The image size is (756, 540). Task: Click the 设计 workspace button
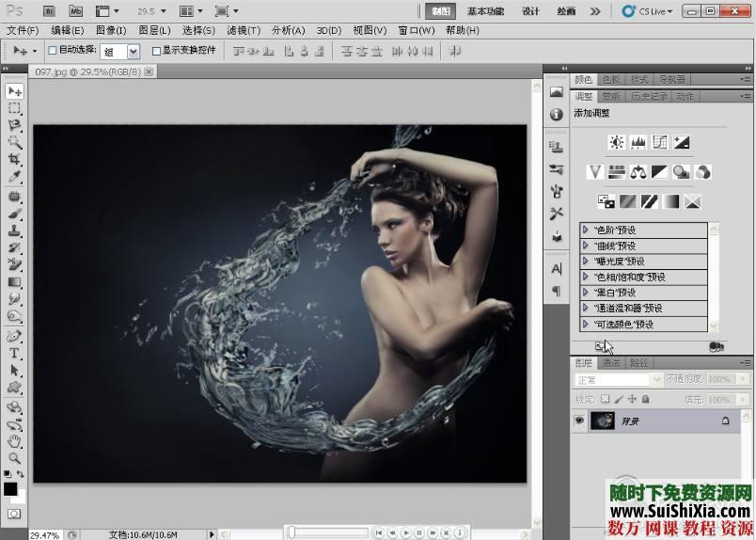(x=531, y=11)
